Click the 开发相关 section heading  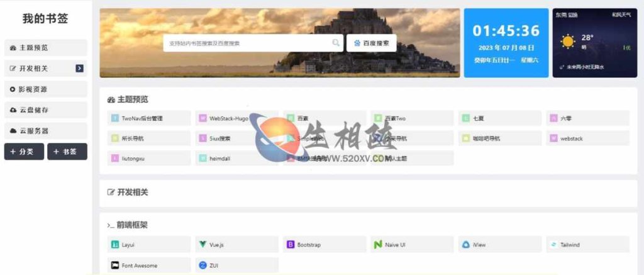(128, 192)
